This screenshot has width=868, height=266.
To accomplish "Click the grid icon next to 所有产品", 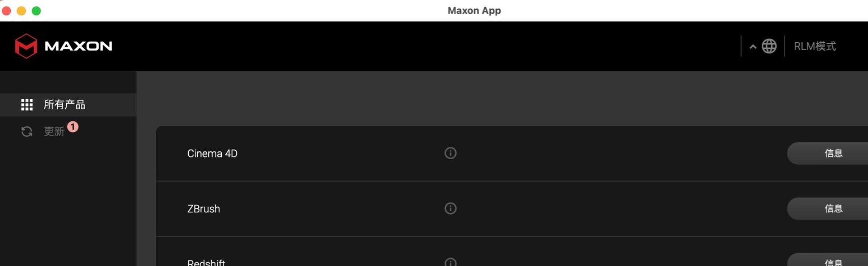I will click(x=27, y=105).
